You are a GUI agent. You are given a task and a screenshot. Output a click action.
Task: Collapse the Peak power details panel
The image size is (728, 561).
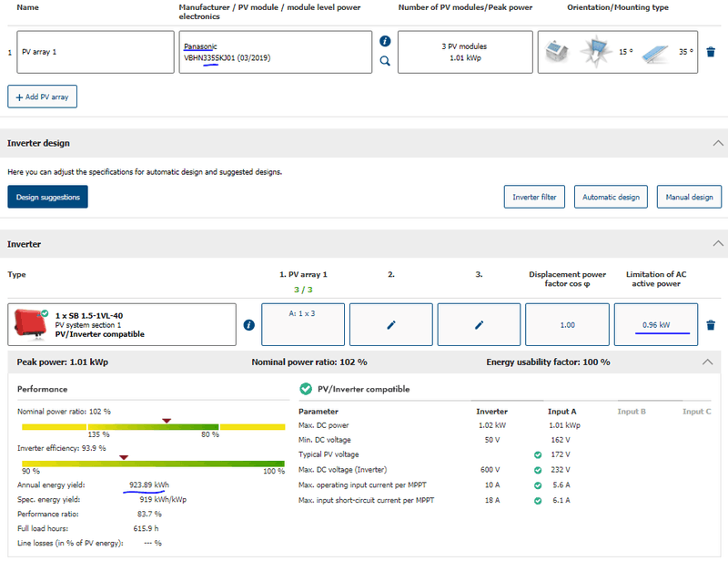(709, 362)
